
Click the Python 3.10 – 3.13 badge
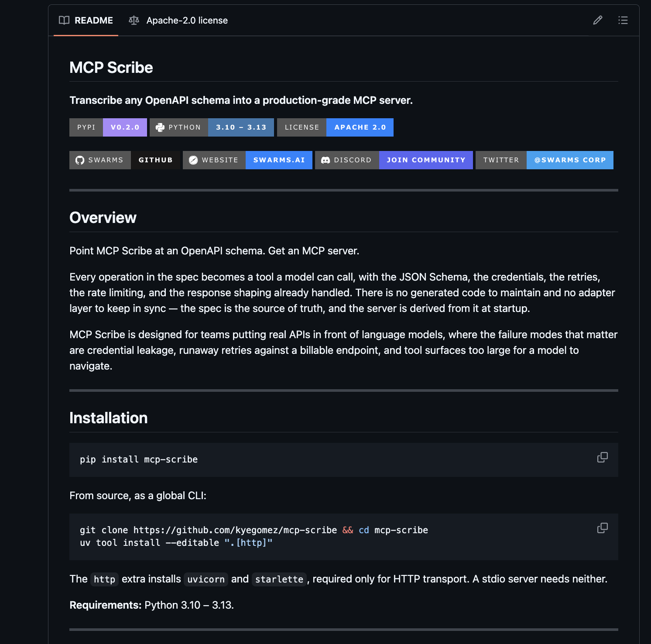tap(212, 127)
